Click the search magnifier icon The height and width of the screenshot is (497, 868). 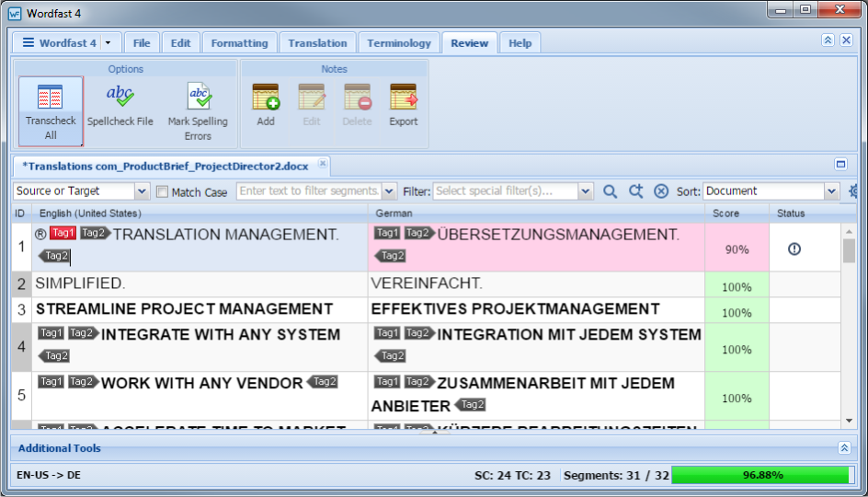[x=610, y=191]
